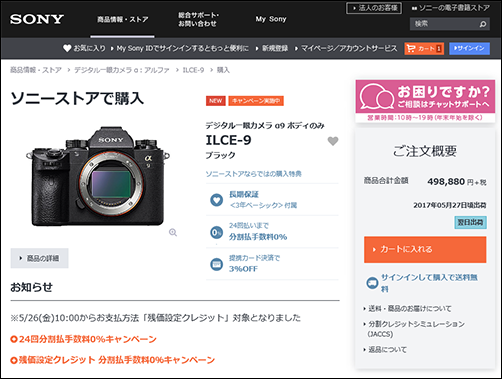Open My Sony ID sign-in info link
The image size is (502, 379).
(x=182, y=49)
